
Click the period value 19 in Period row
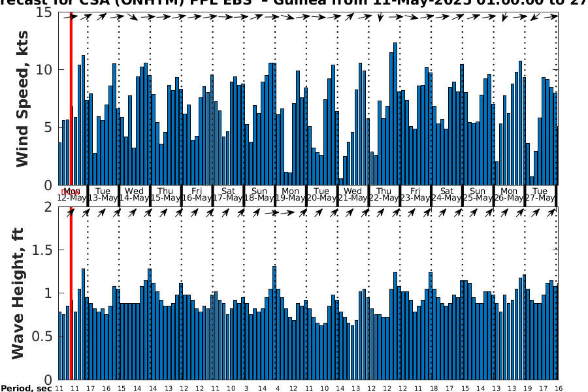[x=528, y=389]
